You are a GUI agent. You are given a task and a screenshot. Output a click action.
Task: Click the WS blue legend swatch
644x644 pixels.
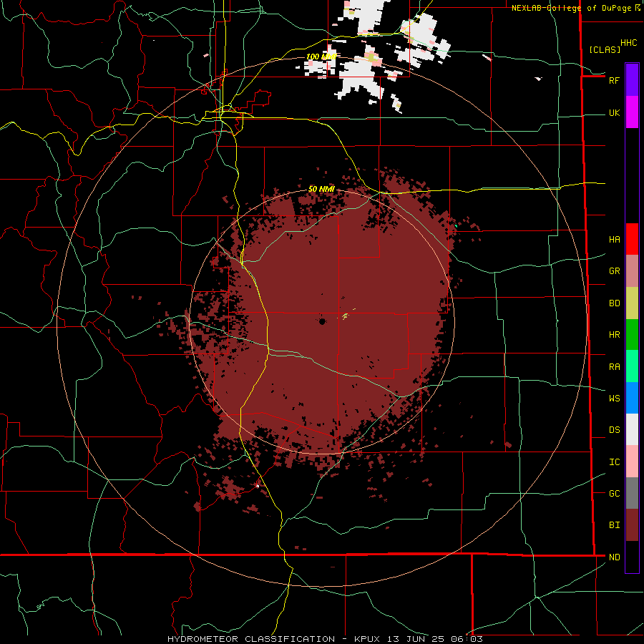pyautogui.click(x=632, y=398)
